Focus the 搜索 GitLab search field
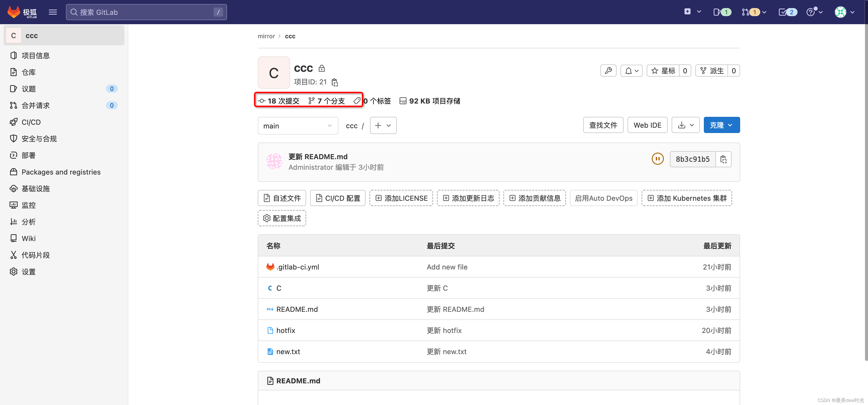Viewport: 868px width, 405px height. click(x=146, y=12)
